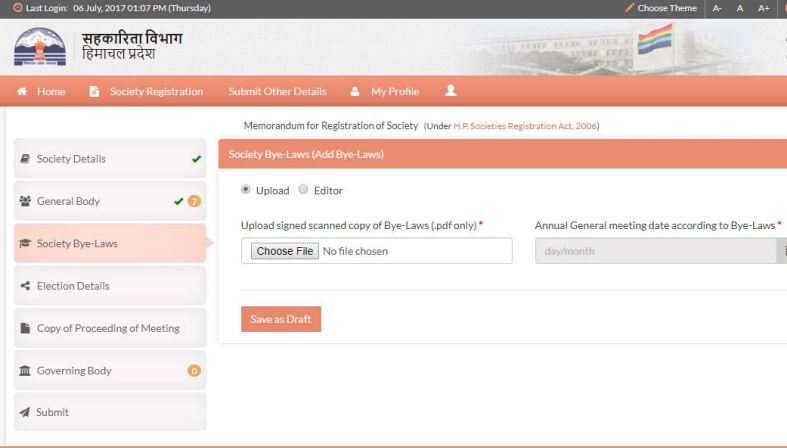Click the green check on Society Details
This screenshot has height=448, width=787.
click(196, 159)
